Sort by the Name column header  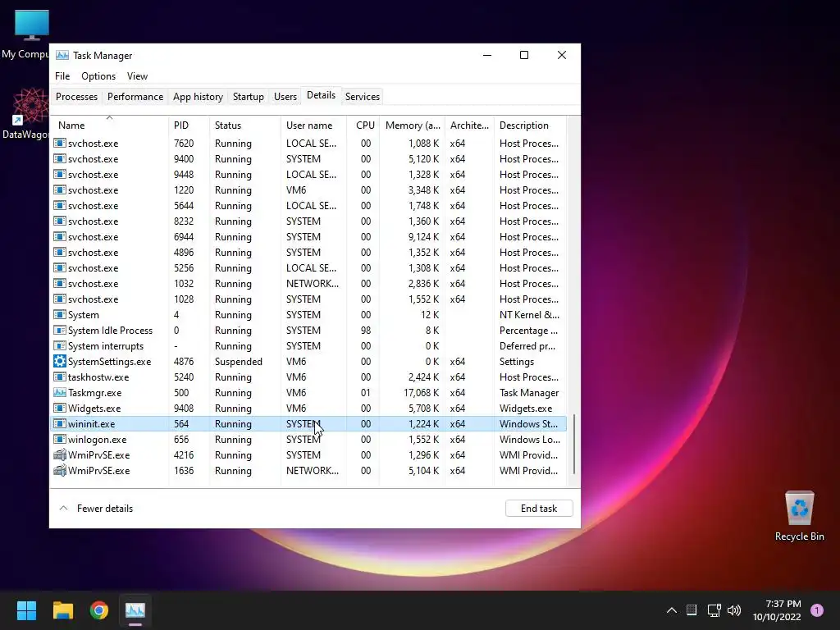coord(109,126)
